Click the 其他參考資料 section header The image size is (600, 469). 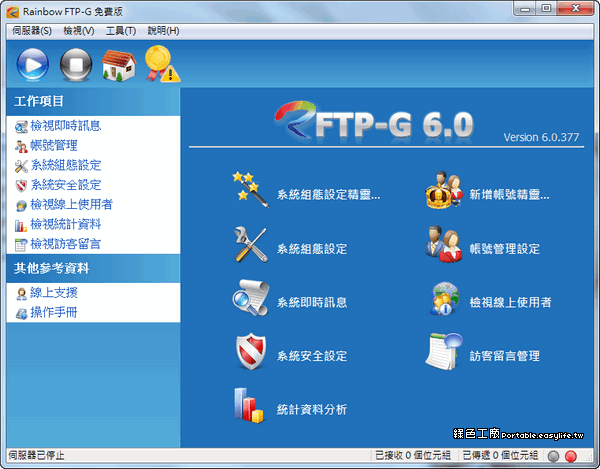tap(93, 269)
